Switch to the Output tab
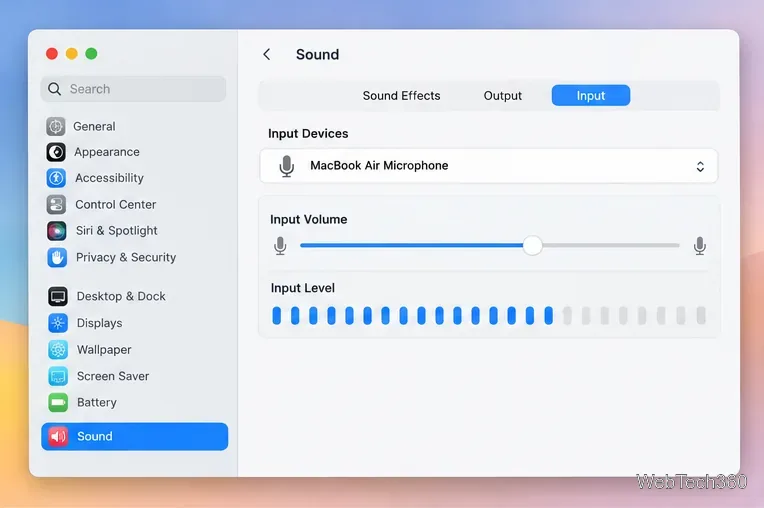Image resolution: width=764 pixels, height=508 pixels. (502, 95)
